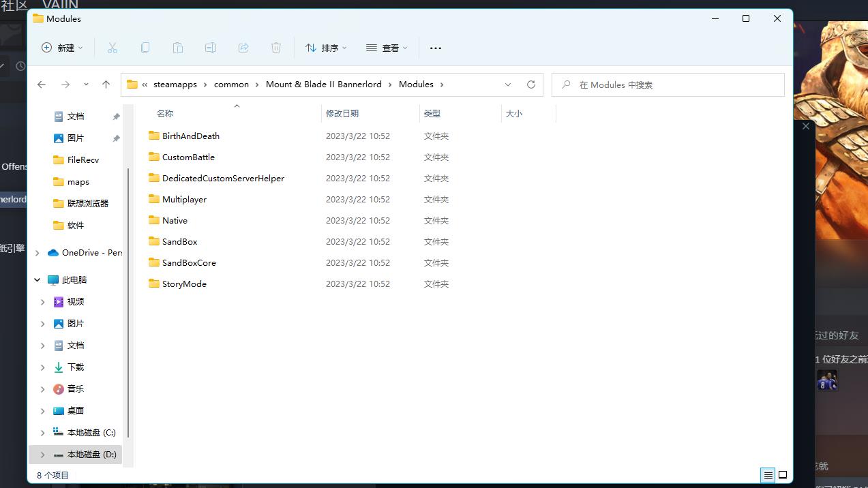Close the Steam side panel X

(x=806, y=126)
